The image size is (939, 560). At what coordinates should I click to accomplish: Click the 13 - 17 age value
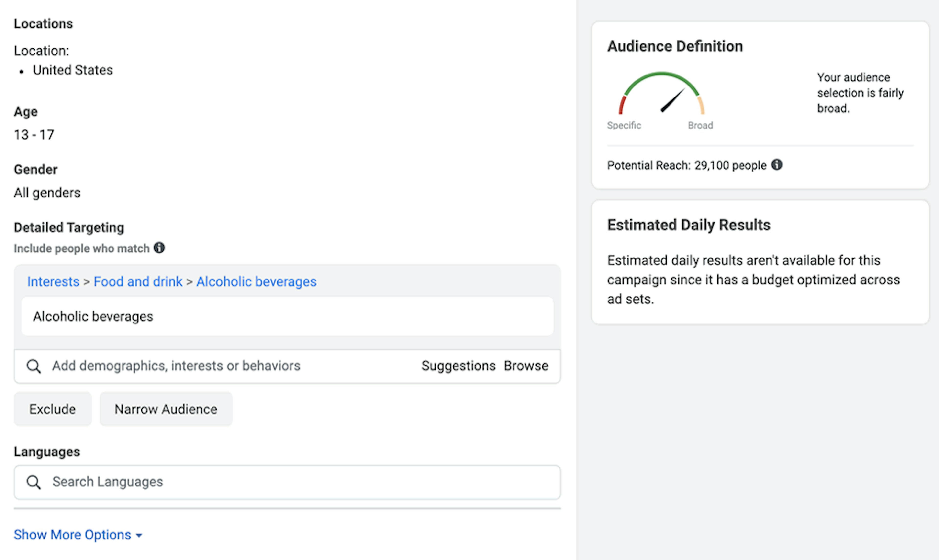pyautogui.click(x=34, y=135)
